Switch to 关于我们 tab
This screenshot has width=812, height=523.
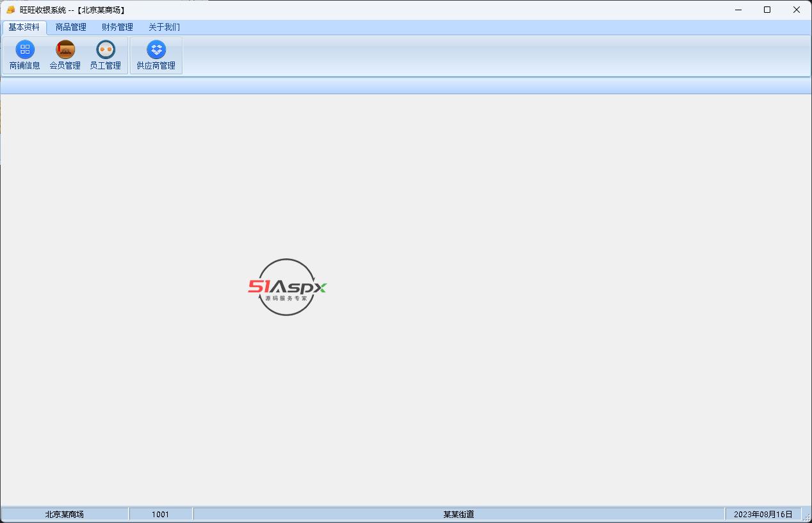[x=164, y=27]
